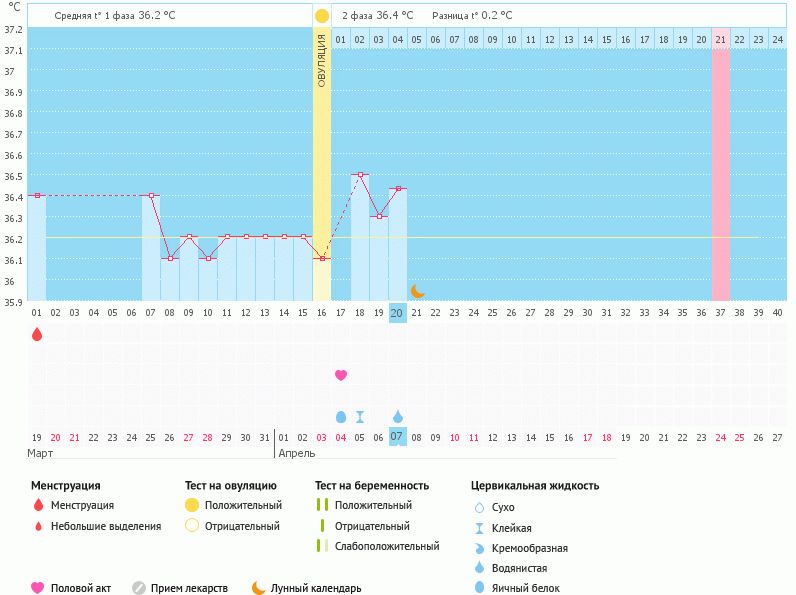Select the highlighted date 07 in April row

[x=397, y=437]
